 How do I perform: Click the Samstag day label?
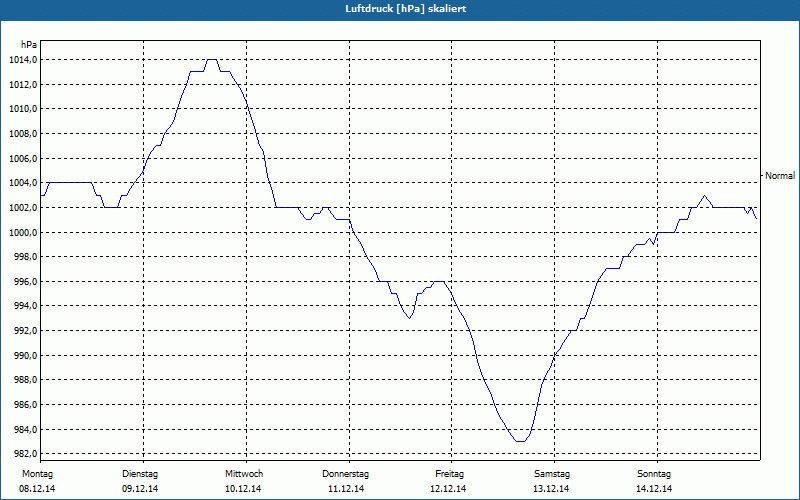pyautogui.click(x=552, y=474)
